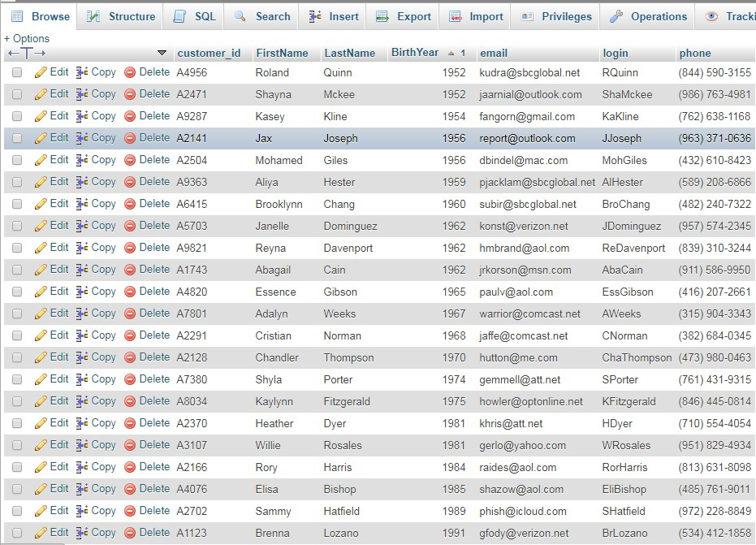Open the Privileges tab
The height and width of the screenshot is (545, 756).
click(556, 16)
